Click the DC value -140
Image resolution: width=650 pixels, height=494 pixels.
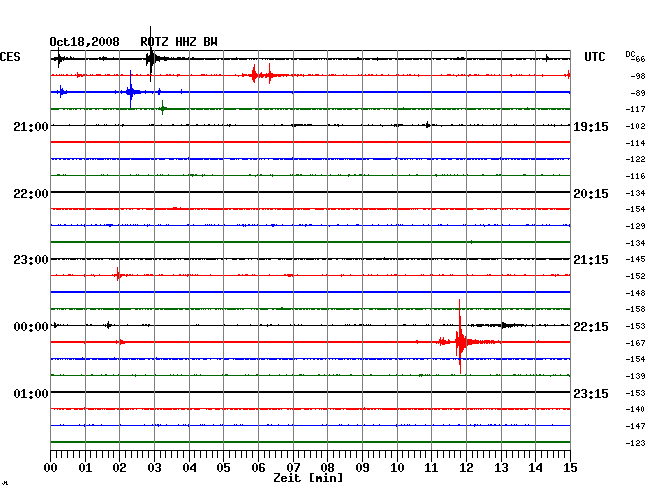[x=635, y=409]
